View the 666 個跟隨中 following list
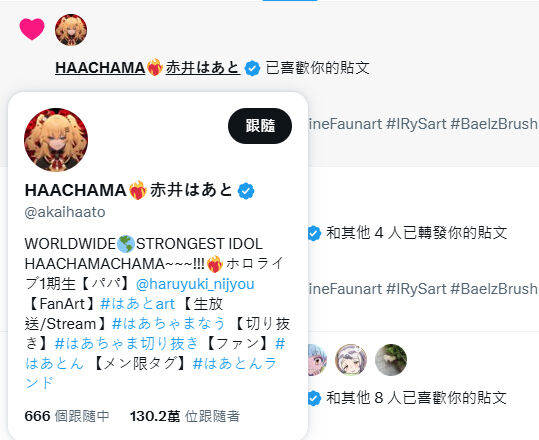 67,416
